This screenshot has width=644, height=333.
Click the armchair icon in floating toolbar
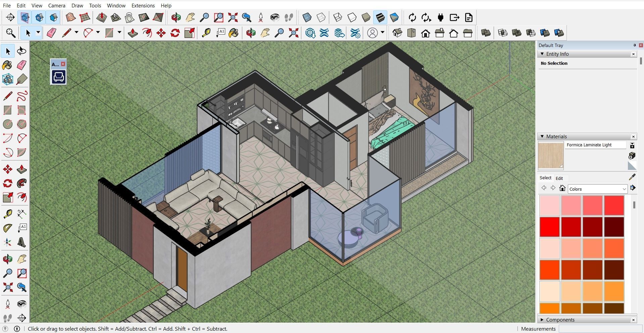[x=58, y=77]
